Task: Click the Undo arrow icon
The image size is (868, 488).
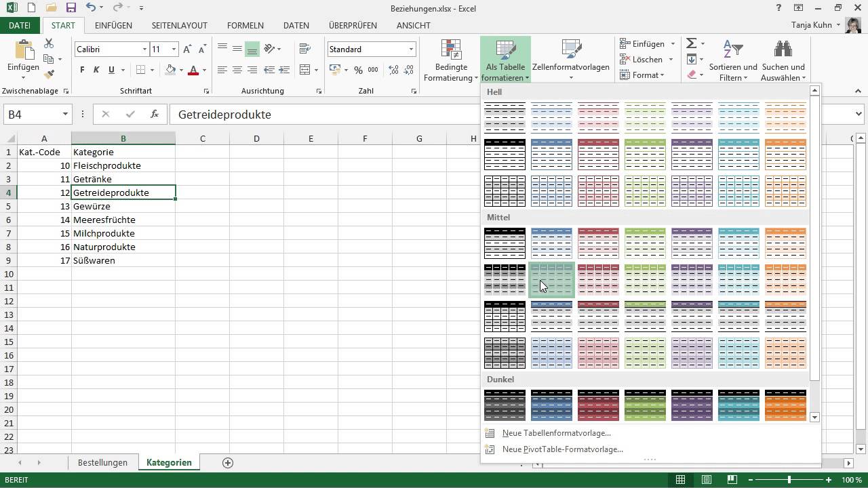Action: (91, 8)
